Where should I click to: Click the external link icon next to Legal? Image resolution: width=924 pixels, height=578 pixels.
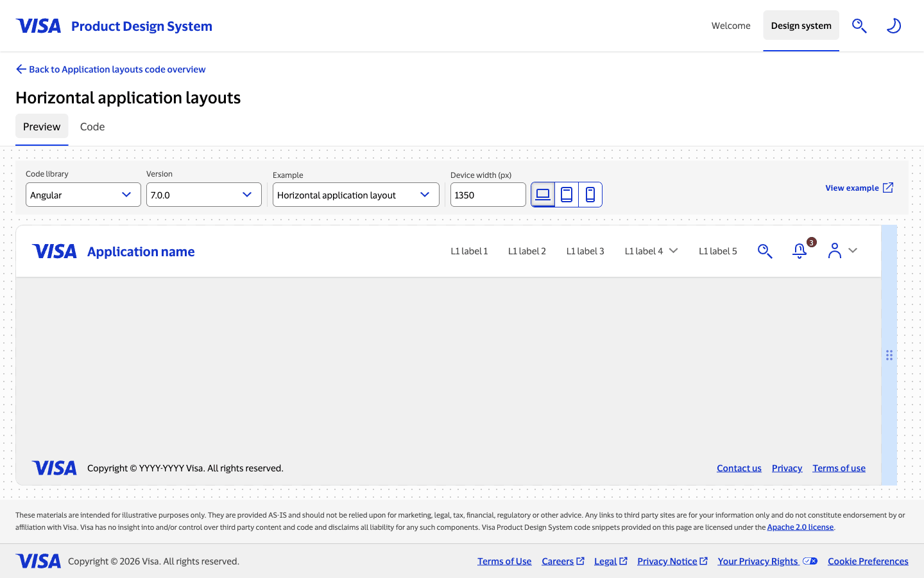623,561
